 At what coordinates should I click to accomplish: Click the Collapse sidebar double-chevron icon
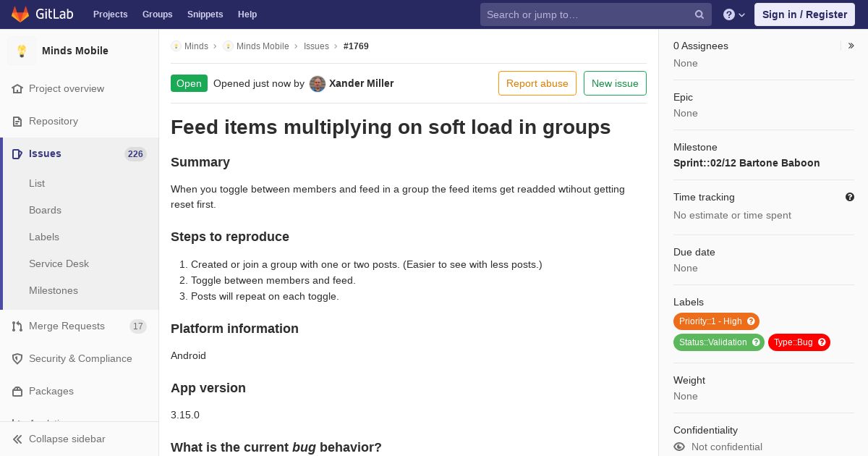click(17, 439)
